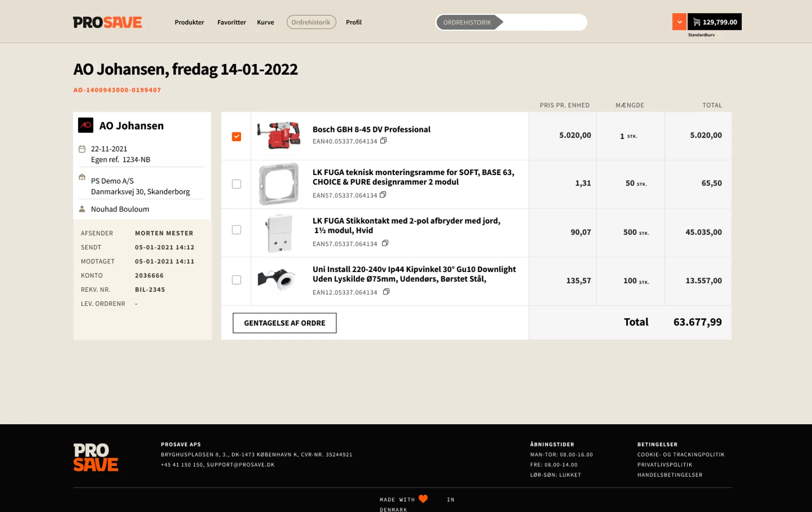Screen dimensions: 812x512
Task: Copy EAN of LK FUGA Stikkontakt
Action: [x=385, y=243]
